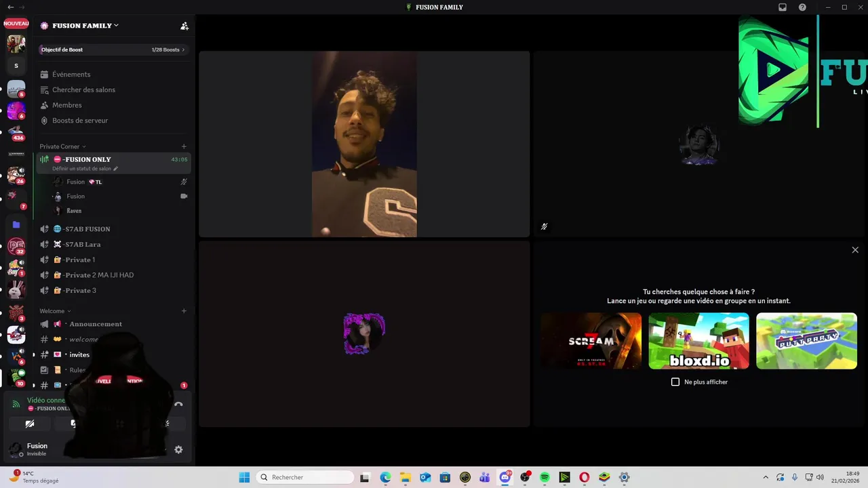Open the server labeled S in the server list
868x488 pixels.
[x=16, y=66]
